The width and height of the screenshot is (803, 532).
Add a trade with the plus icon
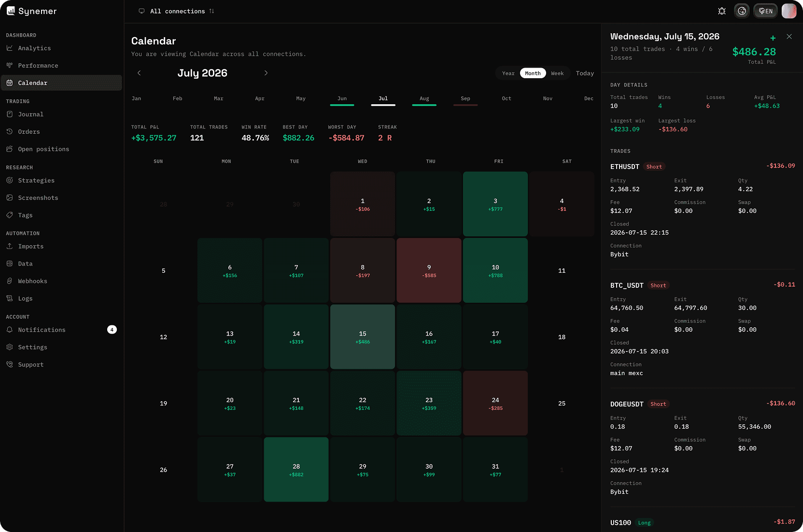coord(773,38)
